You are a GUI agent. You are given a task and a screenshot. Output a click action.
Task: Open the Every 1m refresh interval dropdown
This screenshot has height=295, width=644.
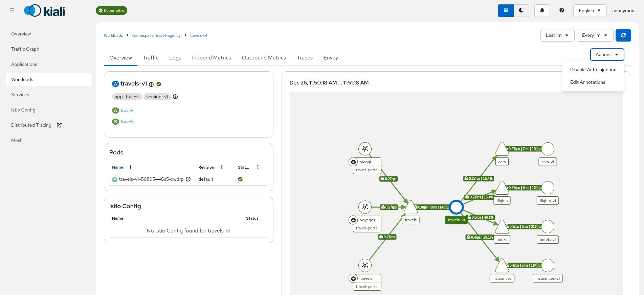click(x=594, y=35)
